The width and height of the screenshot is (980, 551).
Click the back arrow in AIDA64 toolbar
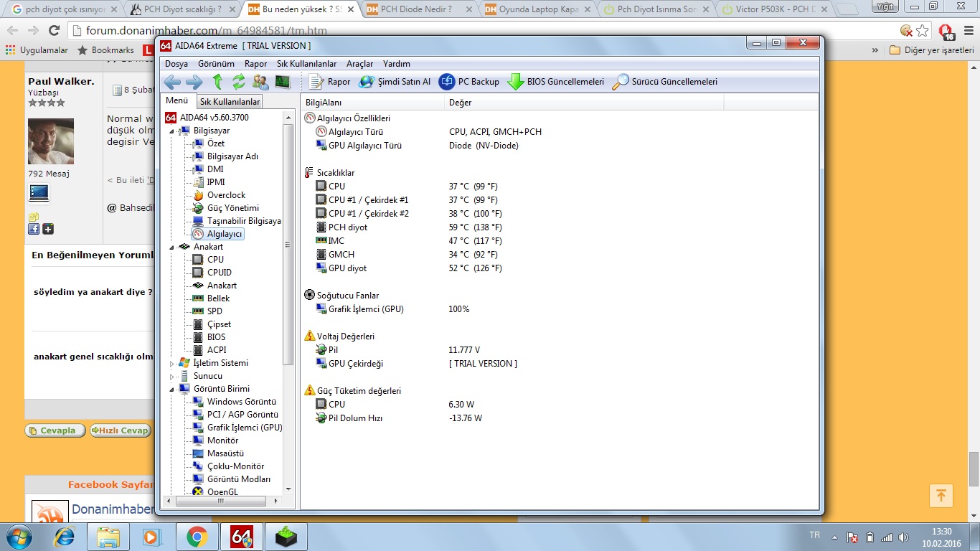pyautogui.click(x=172, y=82)
